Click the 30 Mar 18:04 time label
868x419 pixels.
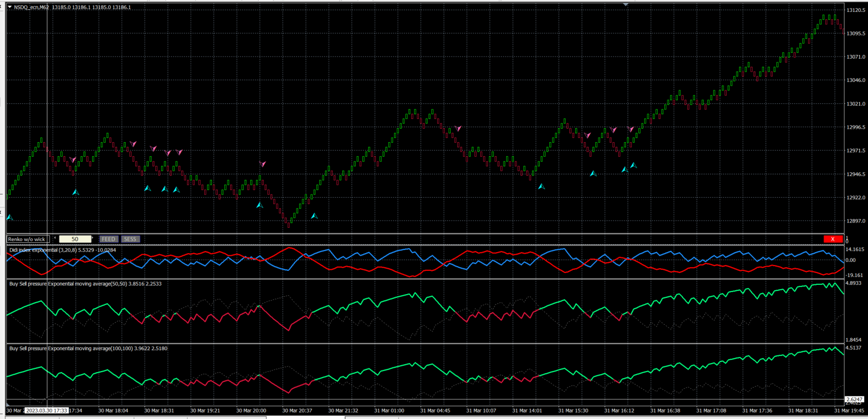pos(113,410)
